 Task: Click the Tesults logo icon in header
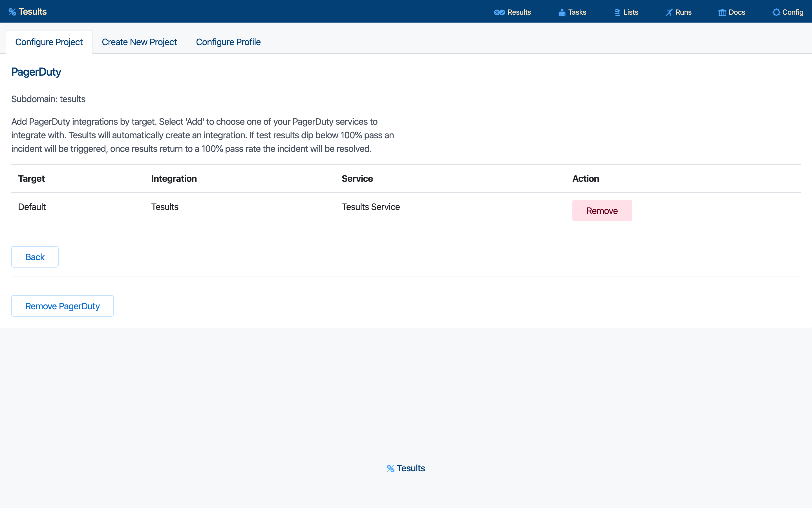coord(12,12)
